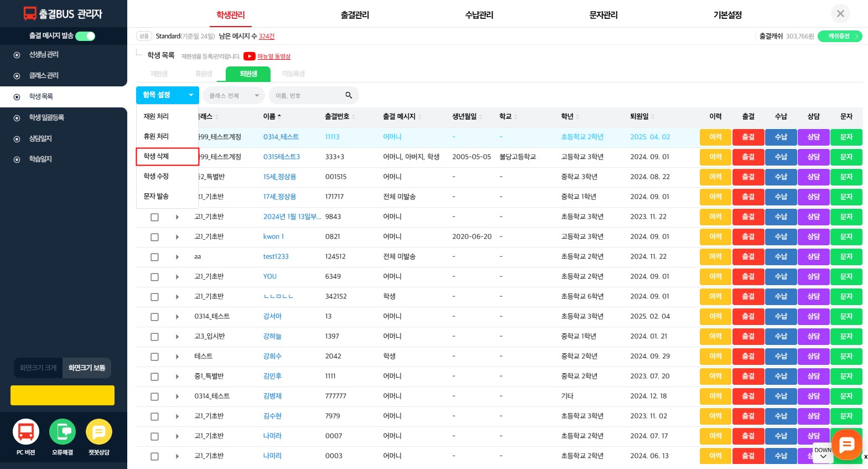Screen dimensions: 868x469
Task: Open the 챗봇상담 chat icon
Action: pyautogui.click(x=99, y=432)
